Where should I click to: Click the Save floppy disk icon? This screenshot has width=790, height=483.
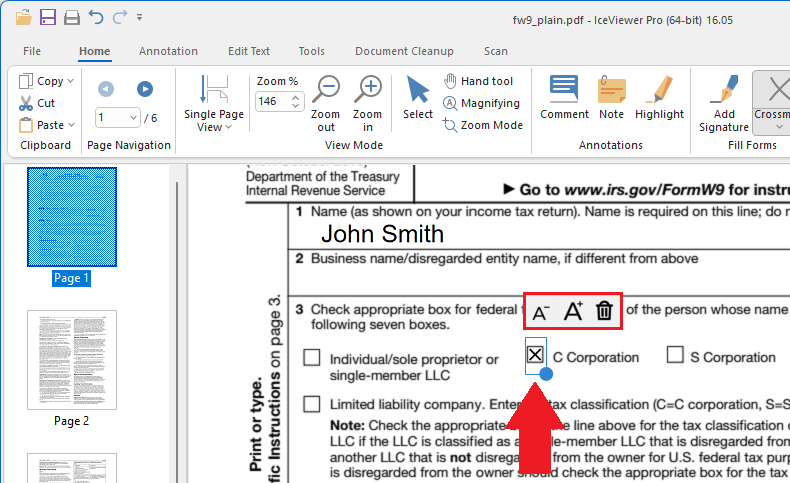click(x=48, y=18)
